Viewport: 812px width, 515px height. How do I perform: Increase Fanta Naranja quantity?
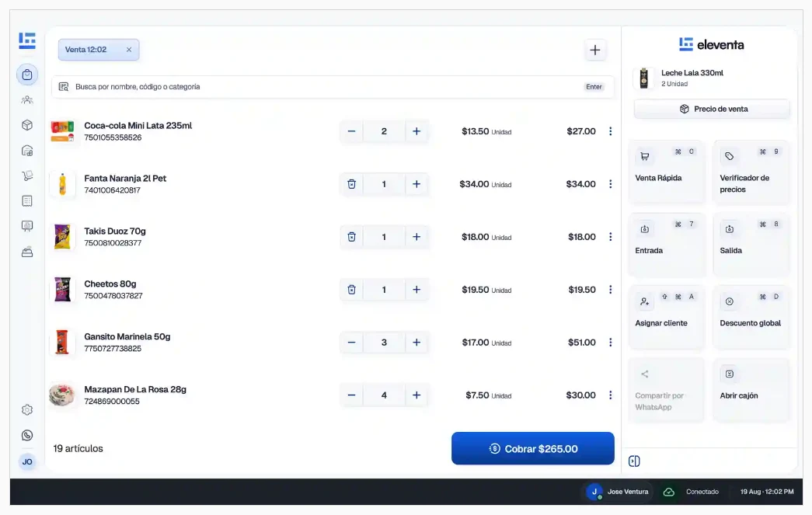point(416,184)
